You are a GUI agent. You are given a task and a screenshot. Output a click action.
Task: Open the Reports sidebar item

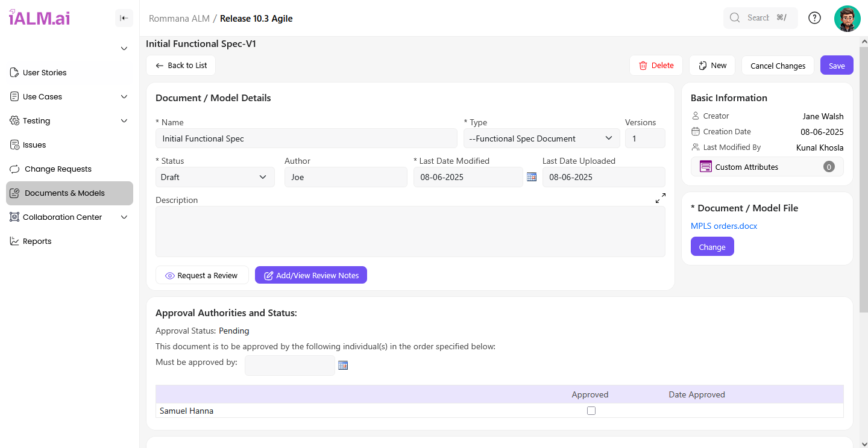[x=37, y=241]
